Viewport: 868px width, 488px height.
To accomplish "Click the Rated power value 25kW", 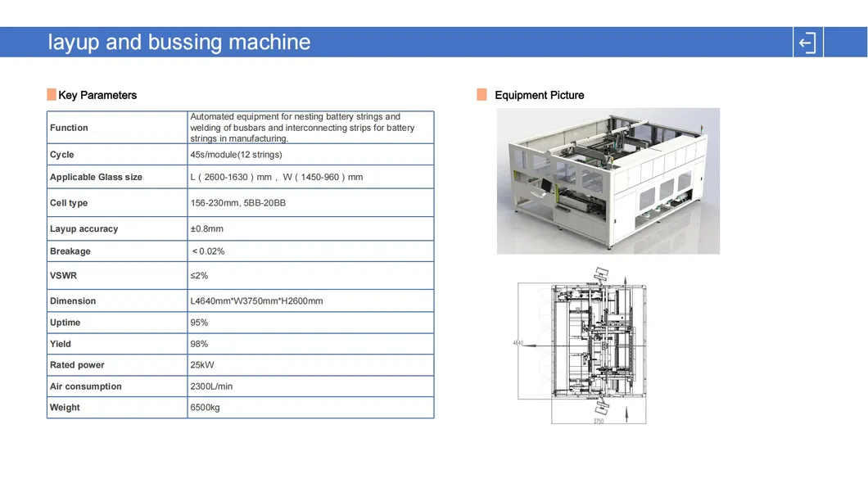I will click(x=202, y=365).
